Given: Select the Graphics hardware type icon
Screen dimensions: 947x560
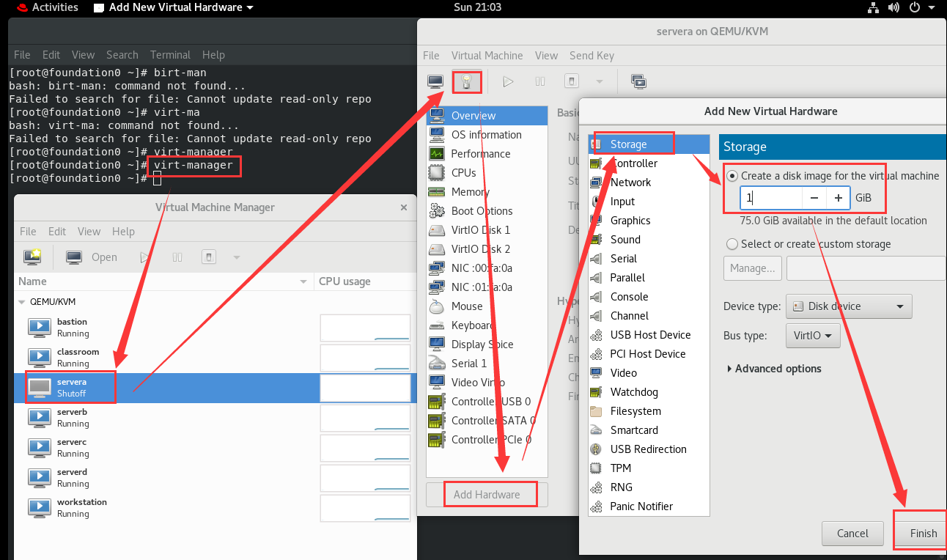Looking at the screenshot, I should (x=597, y=221).
